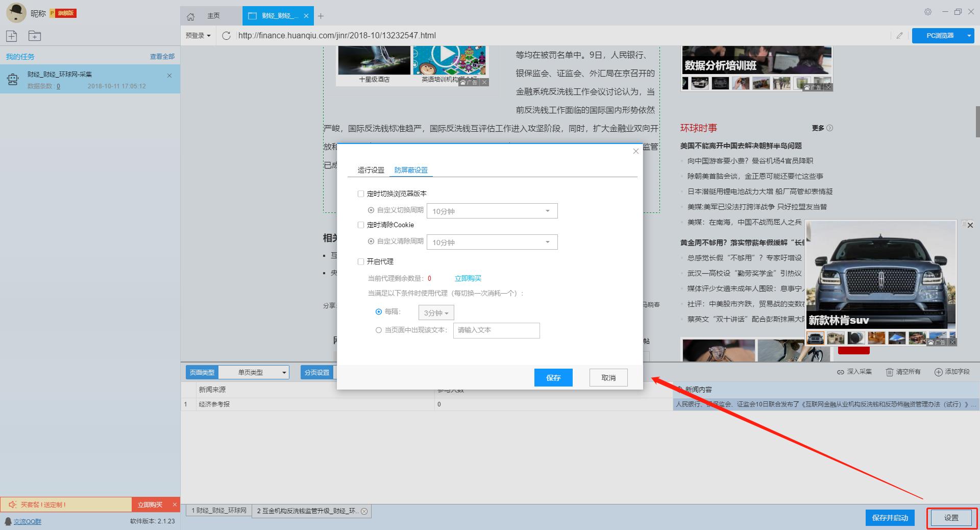Select bottom tab 1 财经_财经_环球网

pos(219,511)
